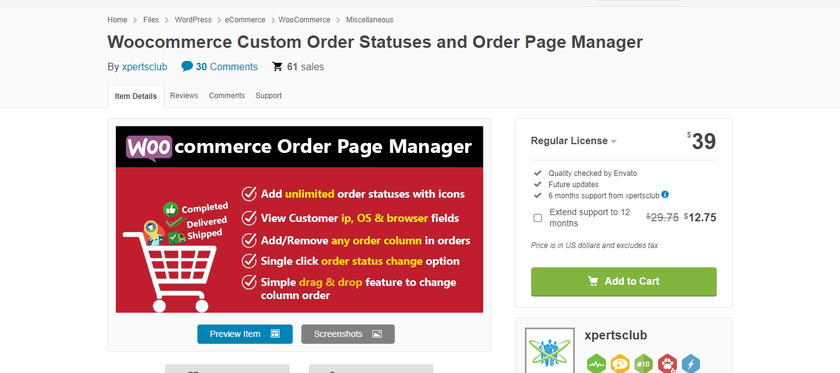Go to Home breadcrumb
This screenshot has height=373, width=840.
click(x=117, y=20)
